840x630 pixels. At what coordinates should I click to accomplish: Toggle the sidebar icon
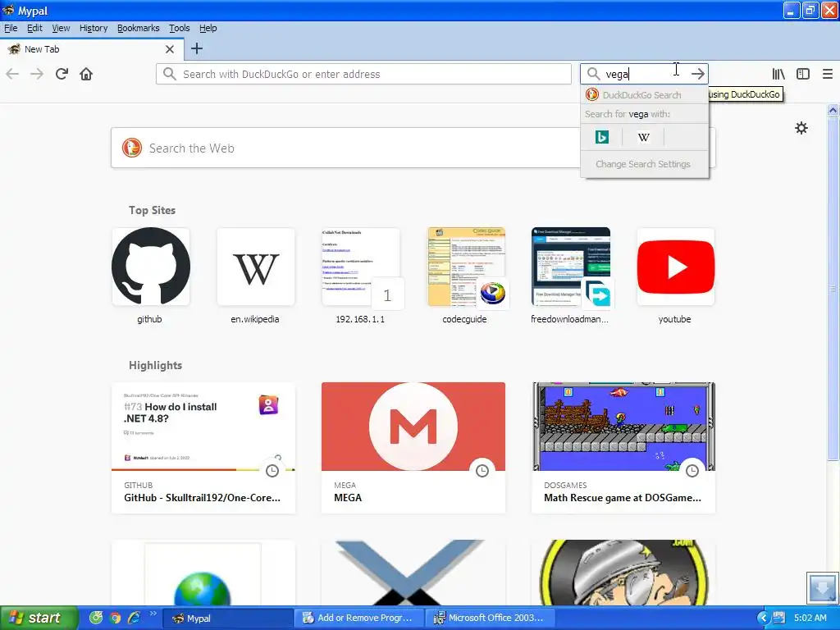(x=803, y=74)
